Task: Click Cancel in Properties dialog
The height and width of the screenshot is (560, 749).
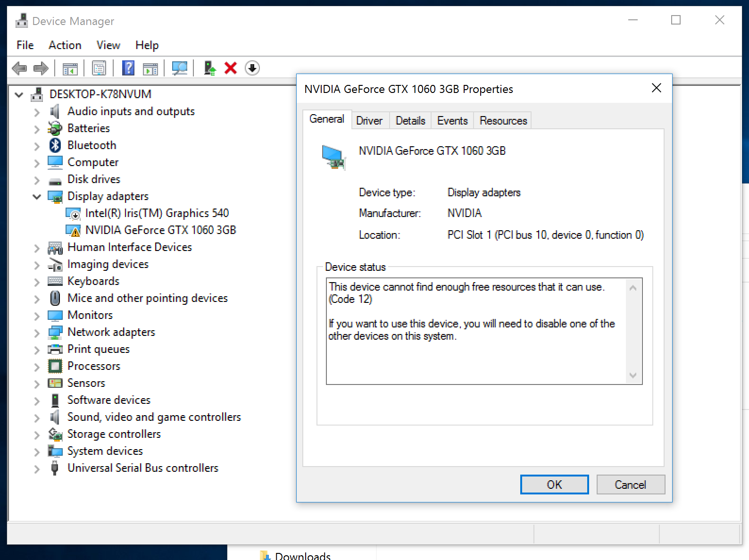Action: (631, 485)
